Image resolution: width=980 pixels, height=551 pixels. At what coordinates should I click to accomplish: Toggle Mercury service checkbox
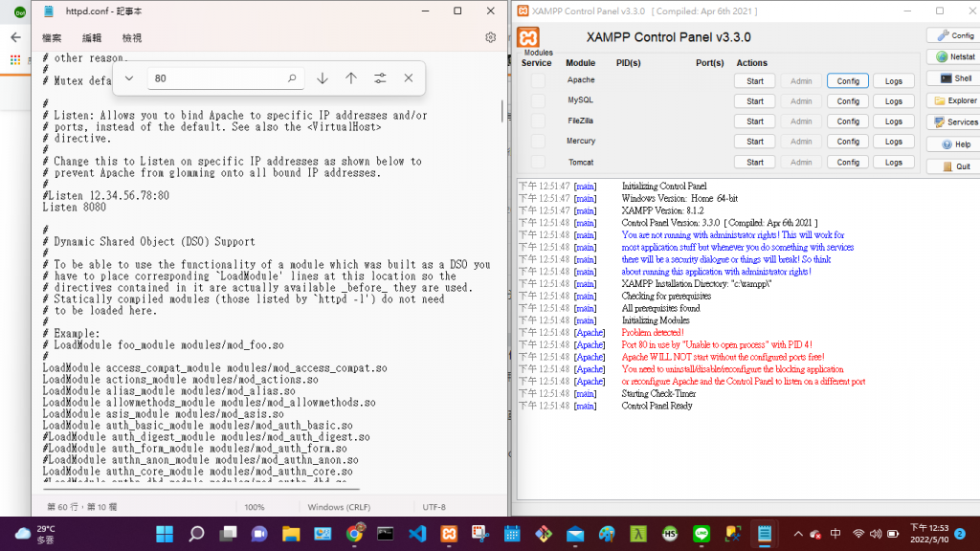pyautogui.click(x=538, y=142)
